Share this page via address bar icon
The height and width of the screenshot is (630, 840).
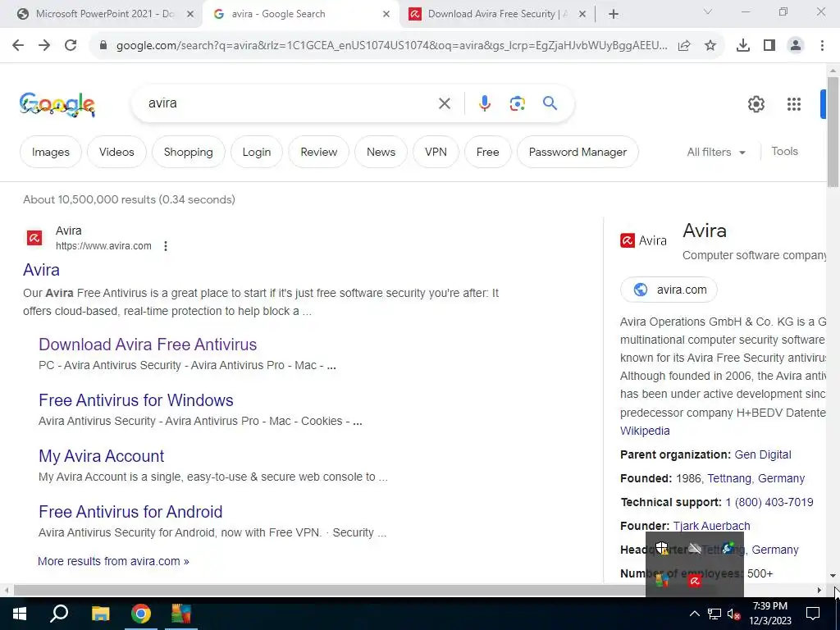coord(684,46)
